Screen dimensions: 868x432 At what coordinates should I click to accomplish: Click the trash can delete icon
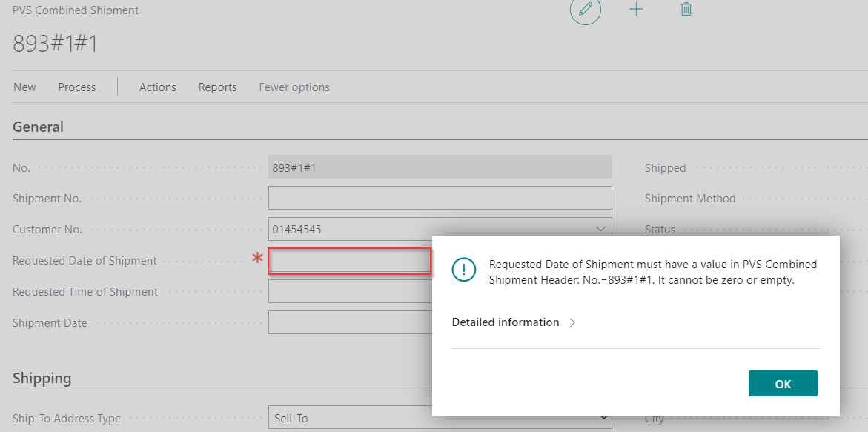coord(686,10)
